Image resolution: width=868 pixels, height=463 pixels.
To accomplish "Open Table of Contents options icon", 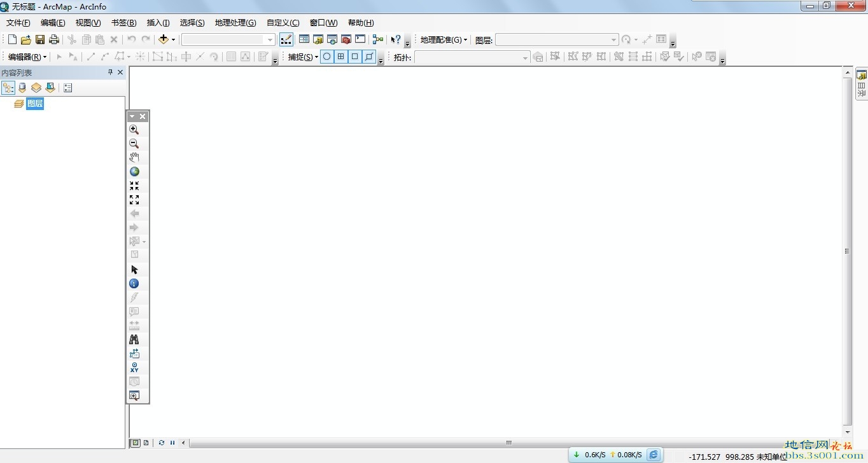I will [x=68, y=88].
